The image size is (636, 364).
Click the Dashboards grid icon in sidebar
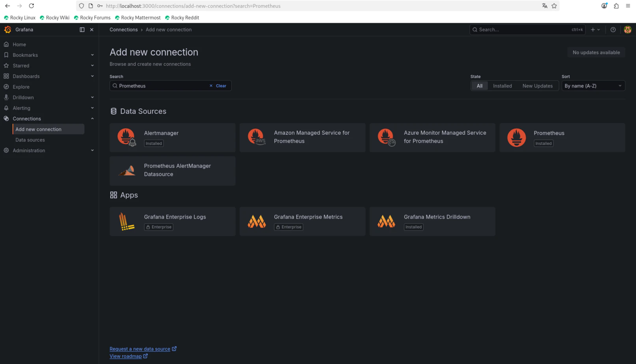(x=6, y=76)
